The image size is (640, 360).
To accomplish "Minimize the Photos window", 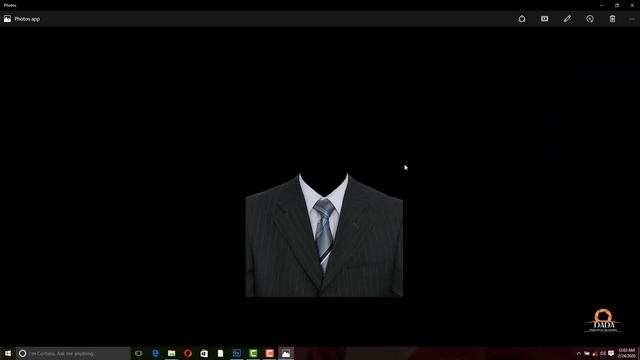I will coord(602,5).
